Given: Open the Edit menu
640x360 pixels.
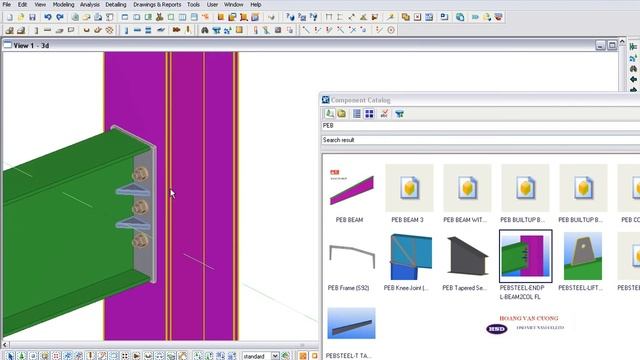Looking at the screenshot, I should (x=22, y=4).
